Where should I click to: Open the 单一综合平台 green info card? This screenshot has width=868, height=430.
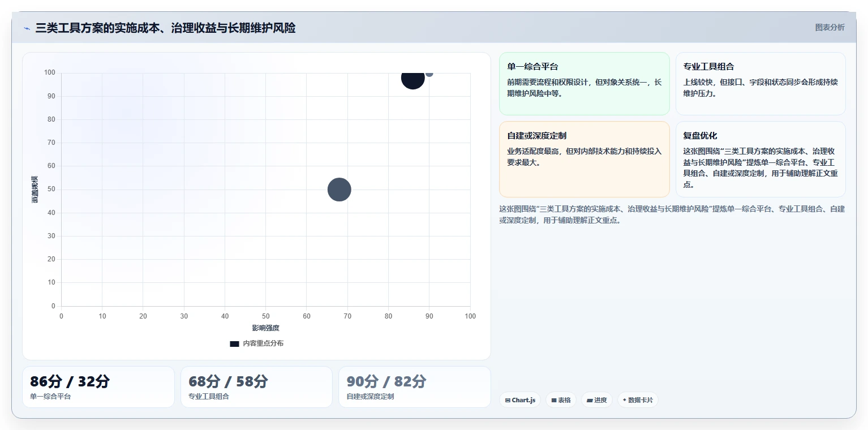coord(584,84)
